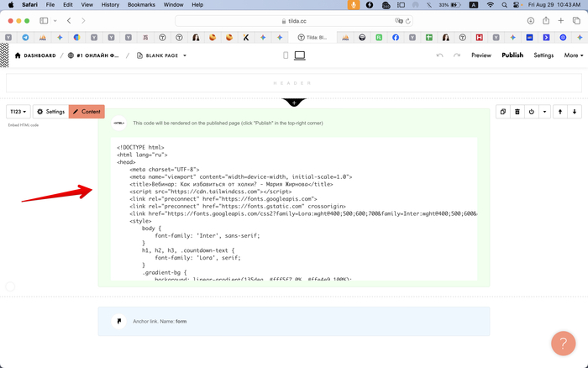Click the undo arrow in Tilda toolbar
588x368 pixels.
pos(439,55)
